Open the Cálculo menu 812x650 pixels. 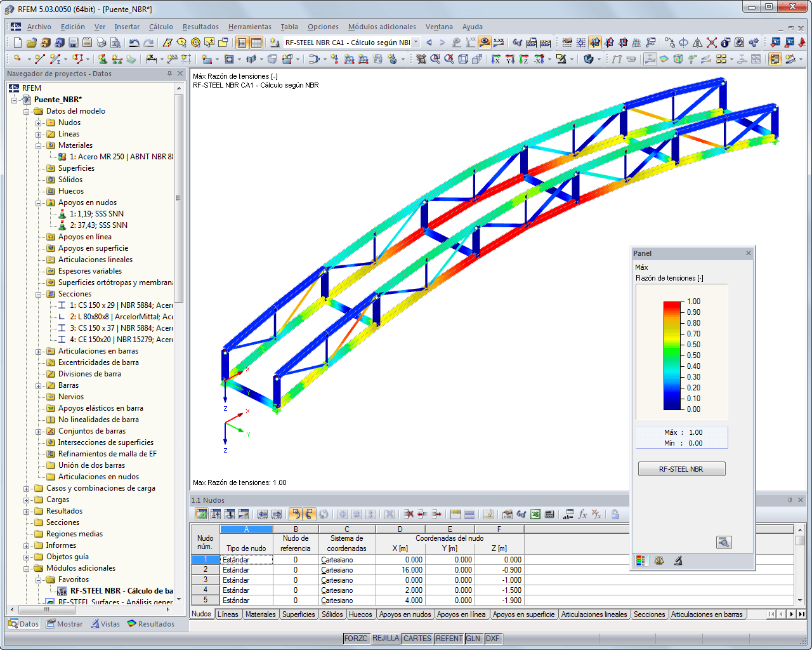coord(160,27)
